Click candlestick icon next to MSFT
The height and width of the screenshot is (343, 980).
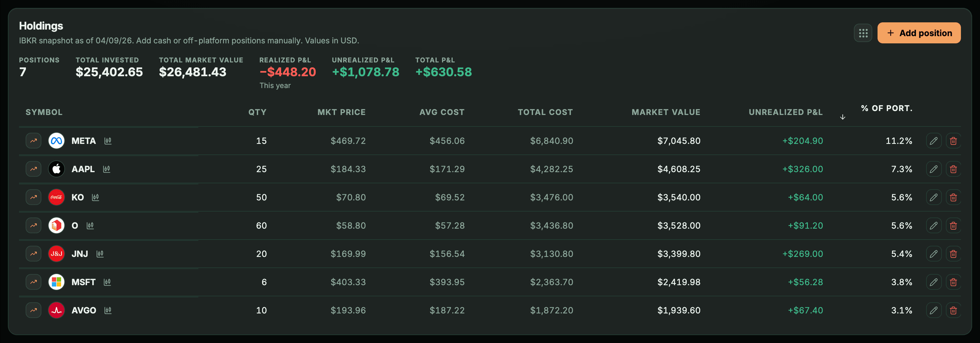click(107, 282)
